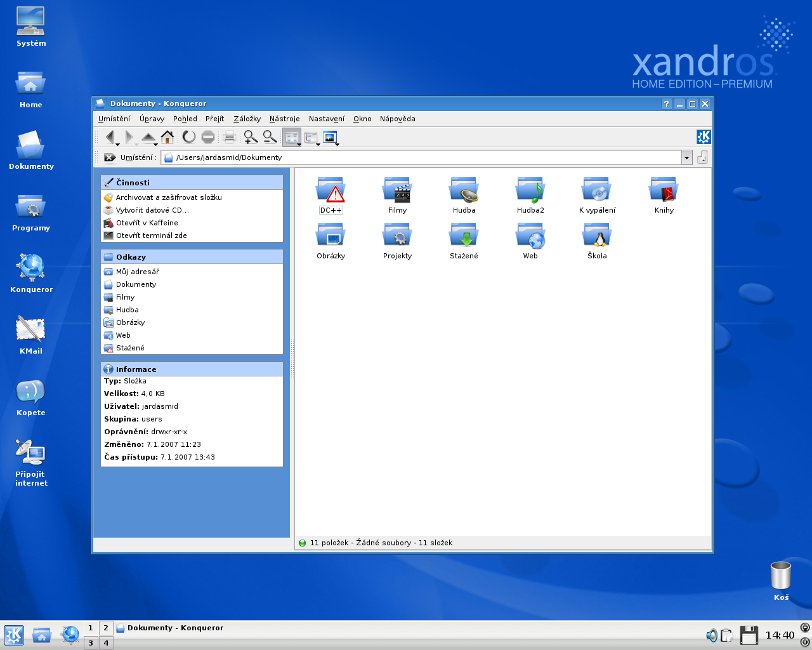Open the KDE start menu

[14, 635]
